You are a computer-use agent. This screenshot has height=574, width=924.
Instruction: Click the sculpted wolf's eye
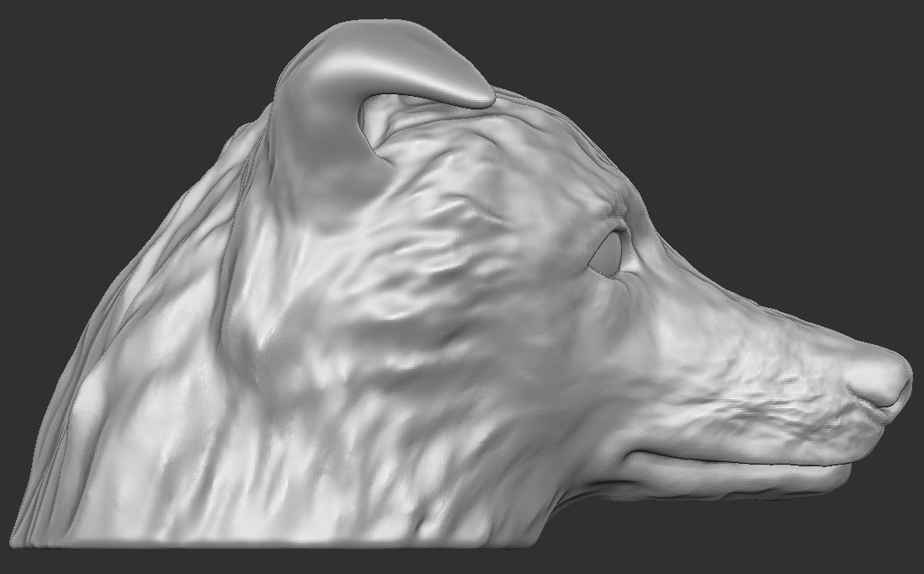[608, 253]
